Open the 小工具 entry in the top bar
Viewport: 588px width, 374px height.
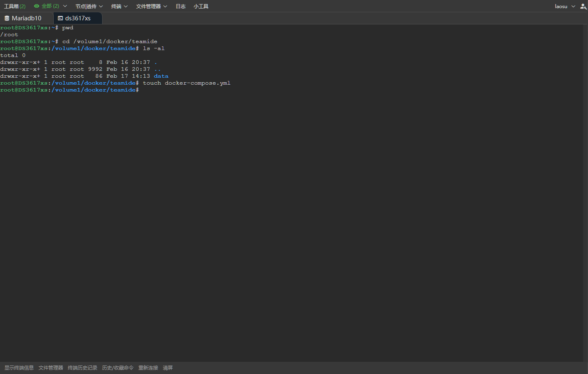(x=201, y=6)
